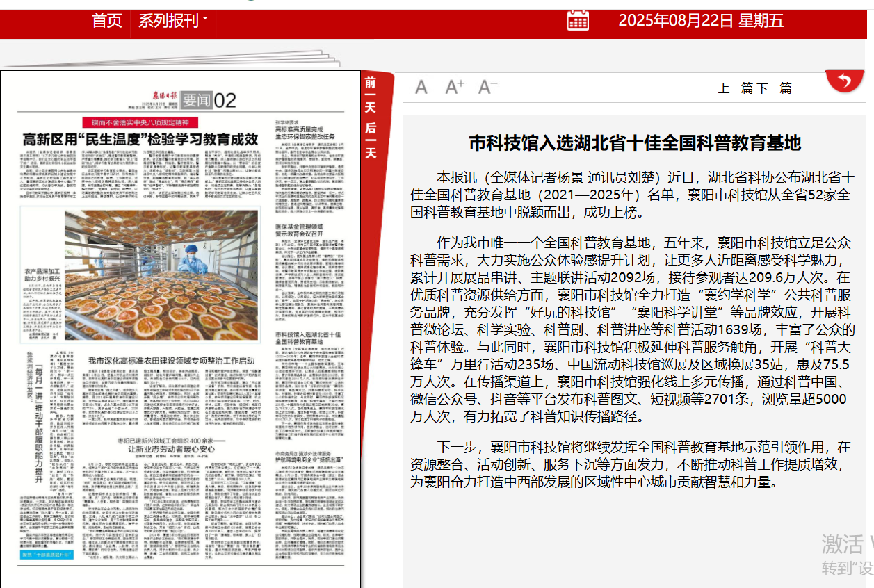Select 首页 in the top menu

pyautogui.click(x=108, y=21)
